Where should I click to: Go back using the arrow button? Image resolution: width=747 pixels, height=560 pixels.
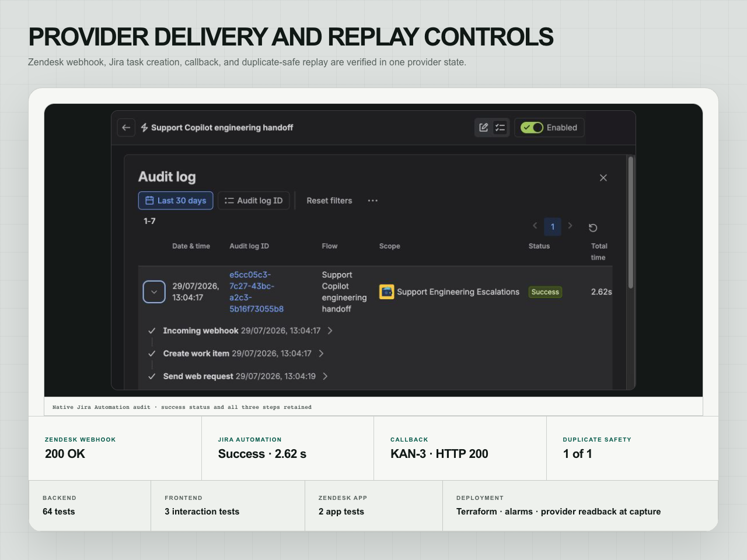pyautogui.click(x=126, y=127)
